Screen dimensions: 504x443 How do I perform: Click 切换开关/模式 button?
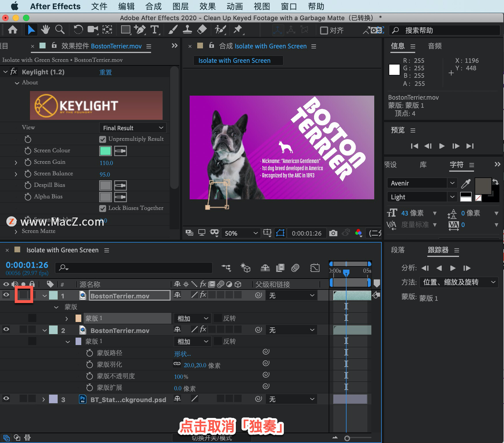coord(212,438)
